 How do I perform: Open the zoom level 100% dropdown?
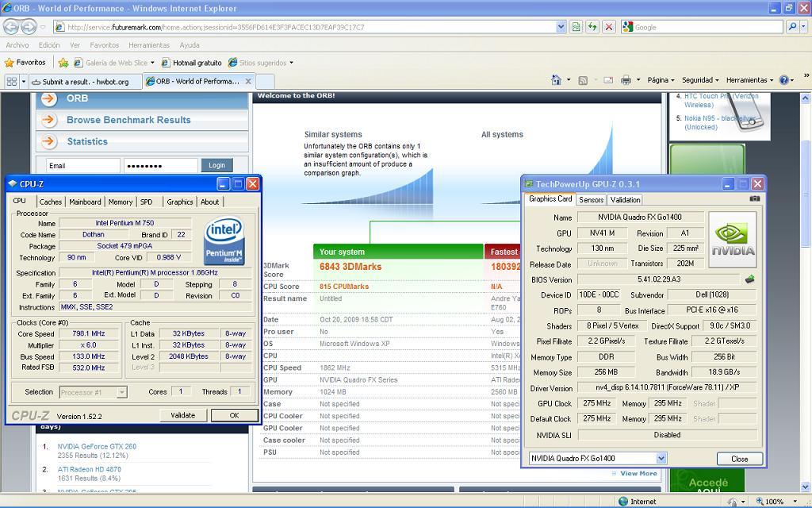pos(795,502)
